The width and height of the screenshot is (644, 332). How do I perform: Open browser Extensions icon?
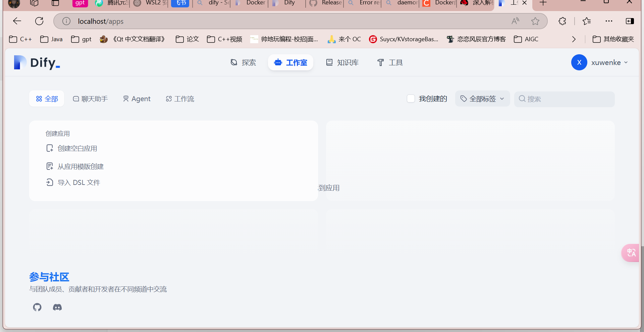coord(562,21)
